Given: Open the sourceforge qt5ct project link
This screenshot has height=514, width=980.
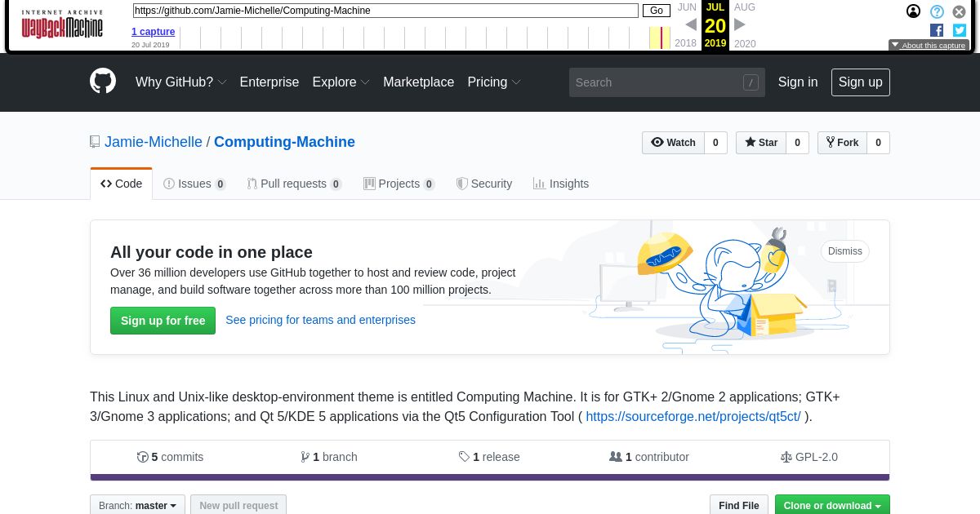Looking at the screenshot, I should pyautogui.click(x=693, y=416).
